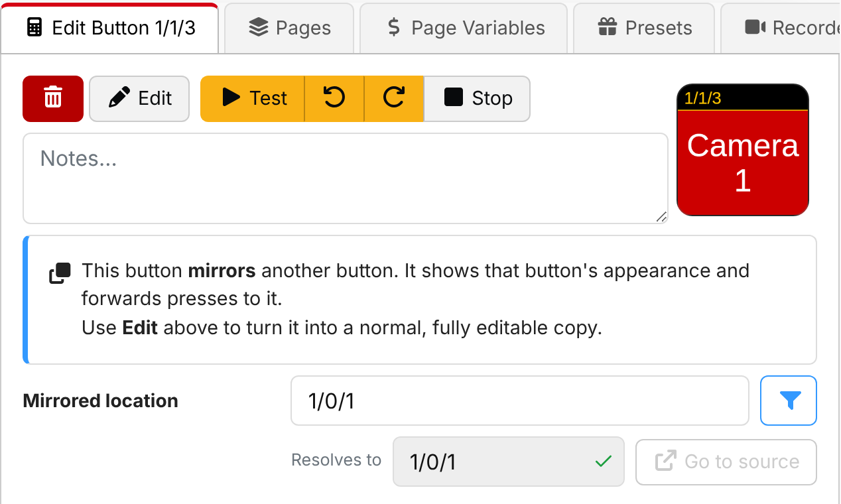Click the rotate left icon
The width and height of the screenshot is (841, 504).
(334, 99)
